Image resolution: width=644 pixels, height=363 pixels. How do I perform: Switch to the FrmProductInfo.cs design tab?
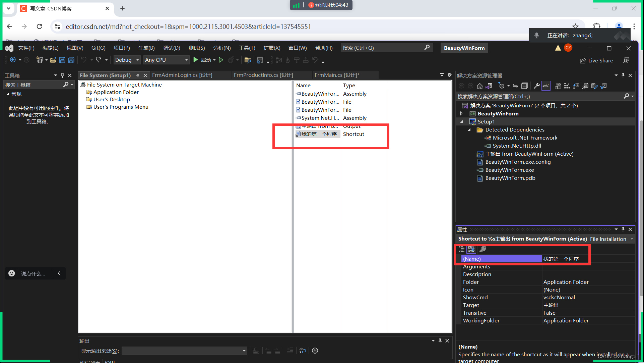[x=263, y=75]
